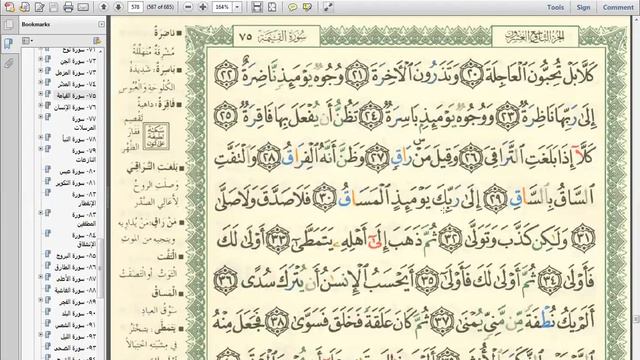
Task: Select bookmark ٧٨ سورة النبأ
Action: pyautogui.click(x=79, y=139)
